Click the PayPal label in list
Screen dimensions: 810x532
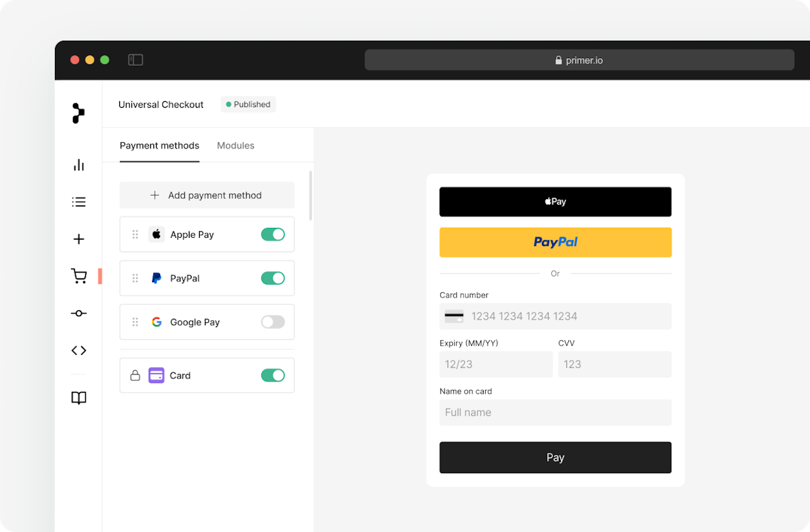(185, 278)
